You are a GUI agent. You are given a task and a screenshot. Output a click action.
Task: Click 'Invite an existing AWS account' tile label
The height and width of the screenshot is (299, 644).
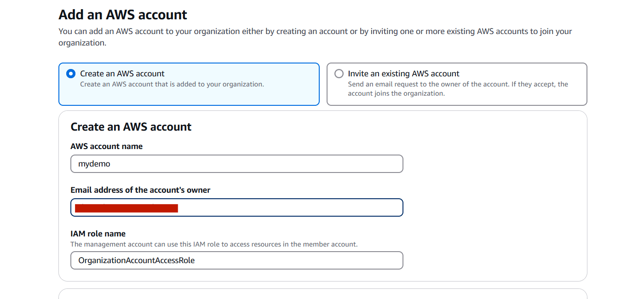(x=403, y=74)
